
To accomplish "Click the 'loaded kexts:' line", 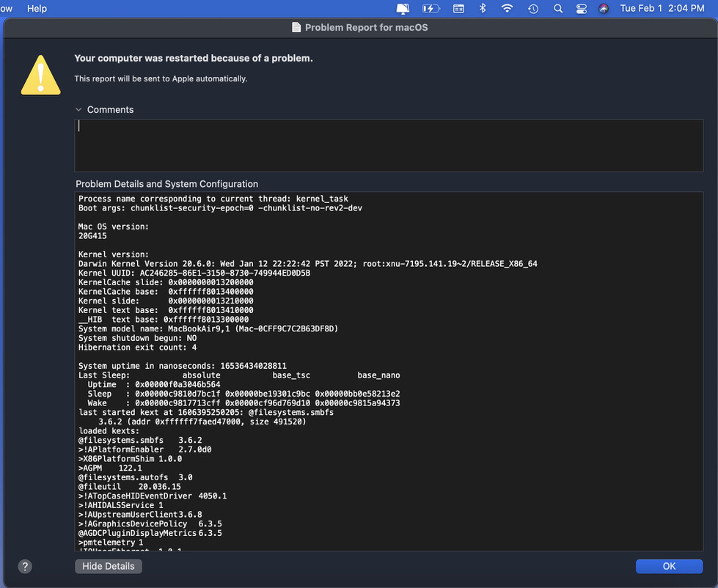I will pyautogui.click(x=109, y=430).
